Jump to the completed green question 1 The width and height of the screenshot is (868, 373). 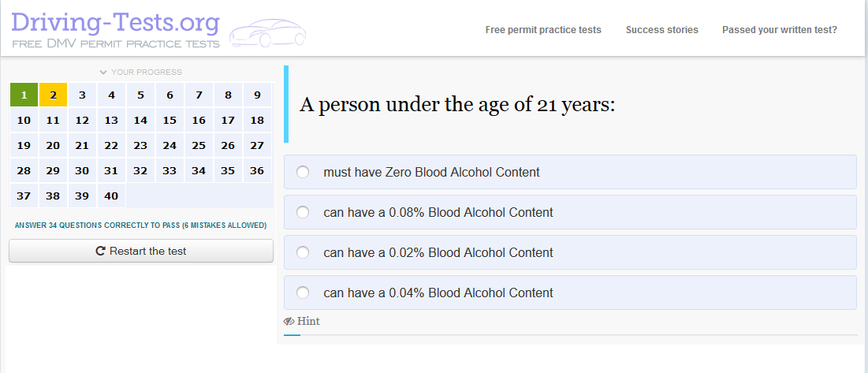(24, 95)
